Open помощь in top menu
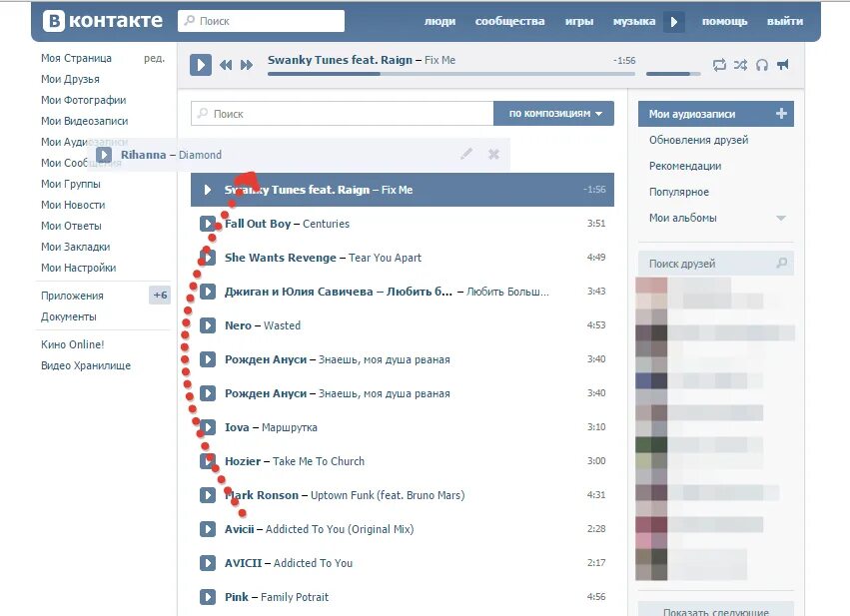 click(x=725, y=21)
